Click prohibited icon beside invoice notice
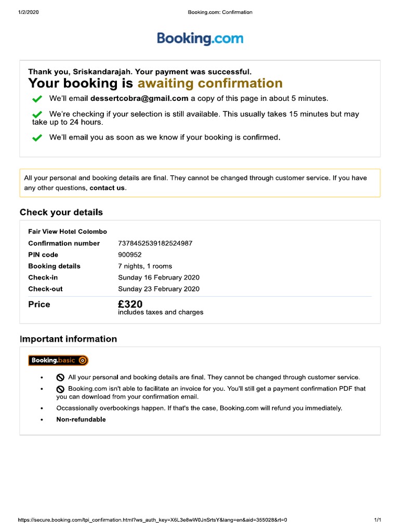The height and width of the screenshot is (532, 399). point(60,389)
